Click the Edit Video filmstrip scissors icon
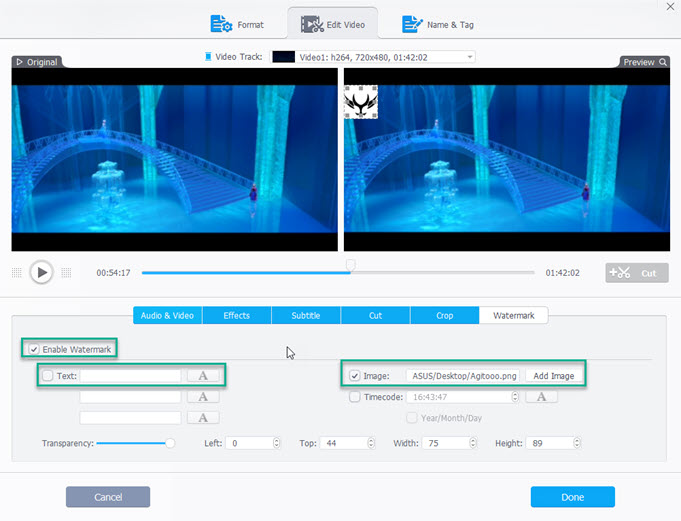The width and height of the screenshot is (681, 521). 312,25
